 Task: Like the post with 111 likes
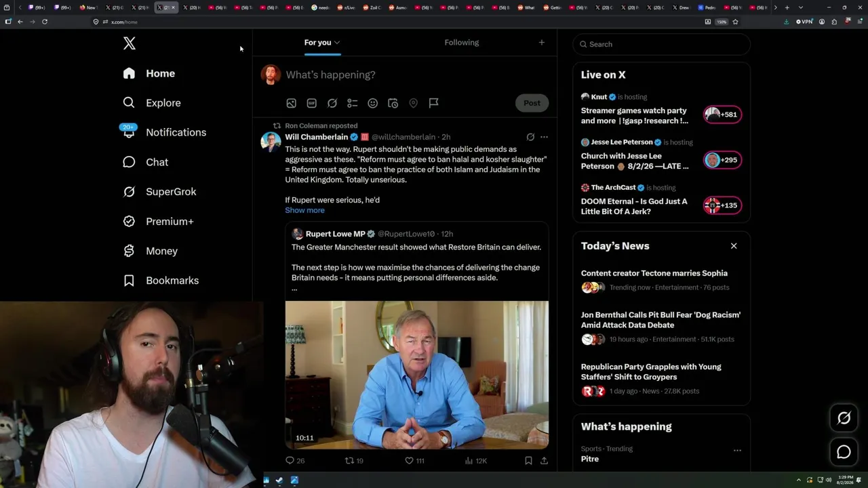[x=414, y=461]
